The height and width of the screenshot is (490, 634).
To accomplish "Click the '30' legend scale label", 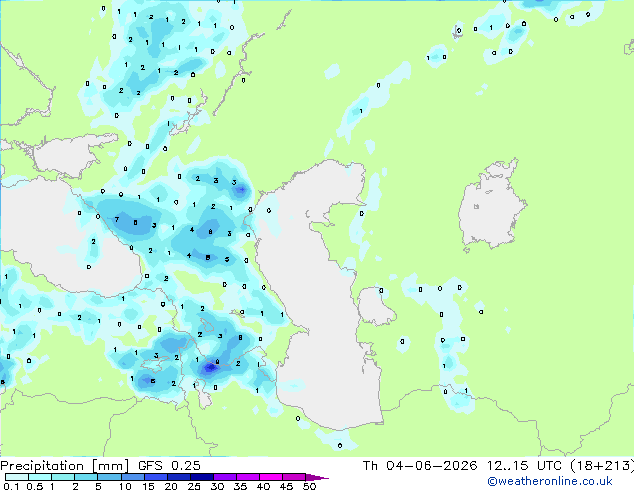I will [217, 486].
